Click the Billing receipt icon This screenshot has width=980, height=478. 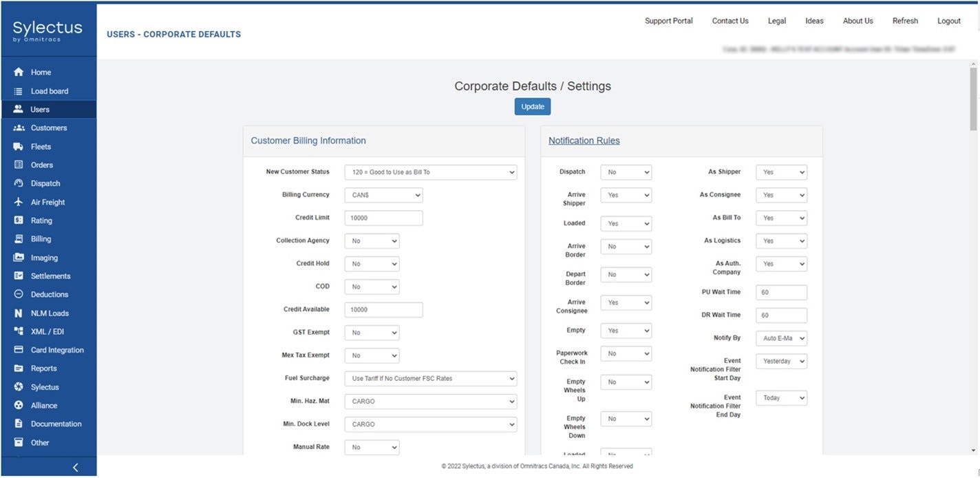[19, 239]
